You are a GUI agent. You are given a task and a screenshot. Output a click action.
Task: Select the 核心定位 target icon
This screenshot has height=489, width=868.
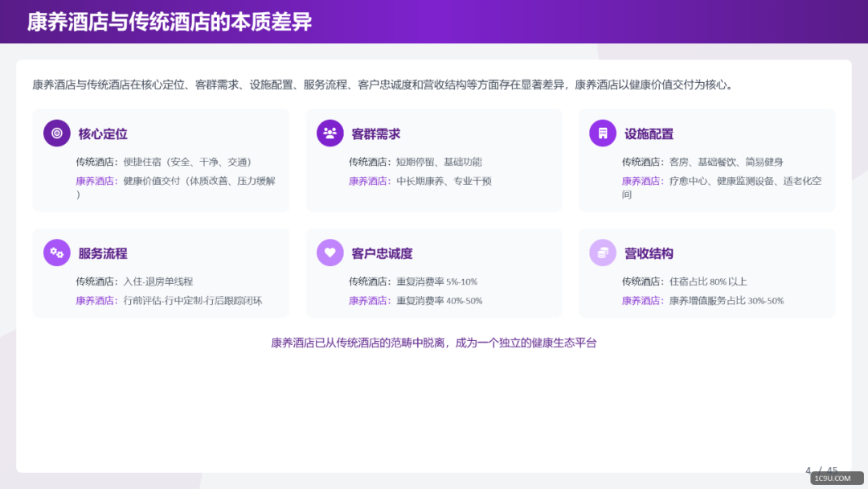[56, 133]
